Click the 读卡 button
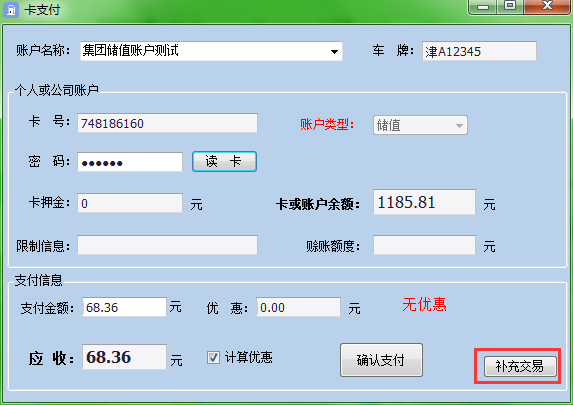Screen dimensions: 573x405 (x=224, y=162)
